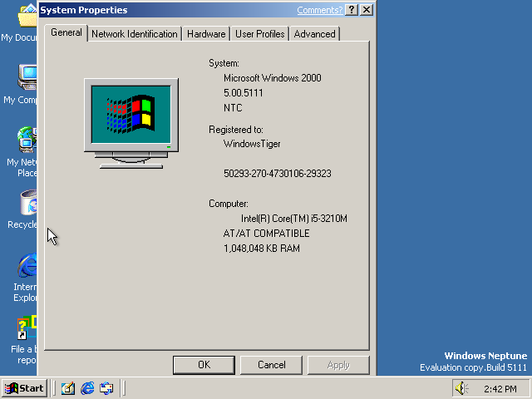Open the Comments? link in title bar
The image size is (532, 399).
click(x=319, y=10)
